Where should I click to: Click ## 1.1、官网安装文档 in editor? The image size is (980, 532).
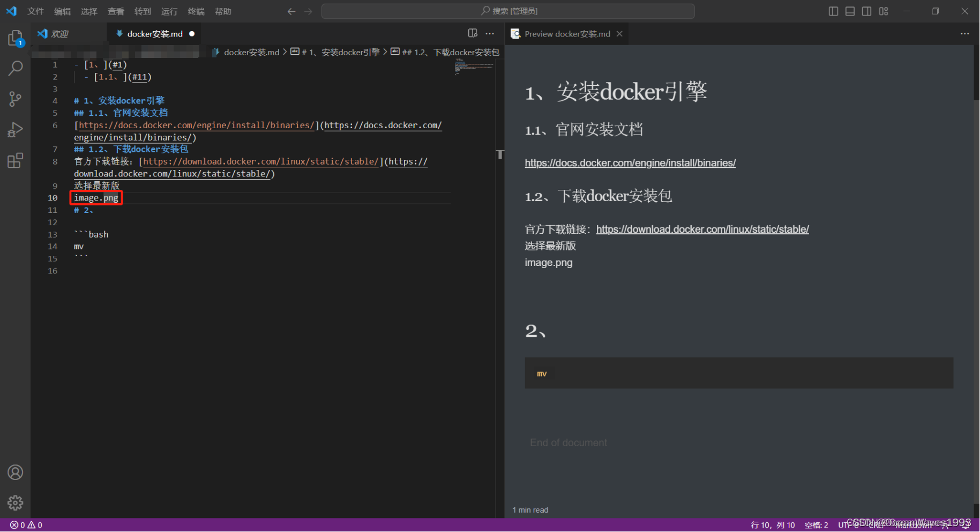coord(121,113)
